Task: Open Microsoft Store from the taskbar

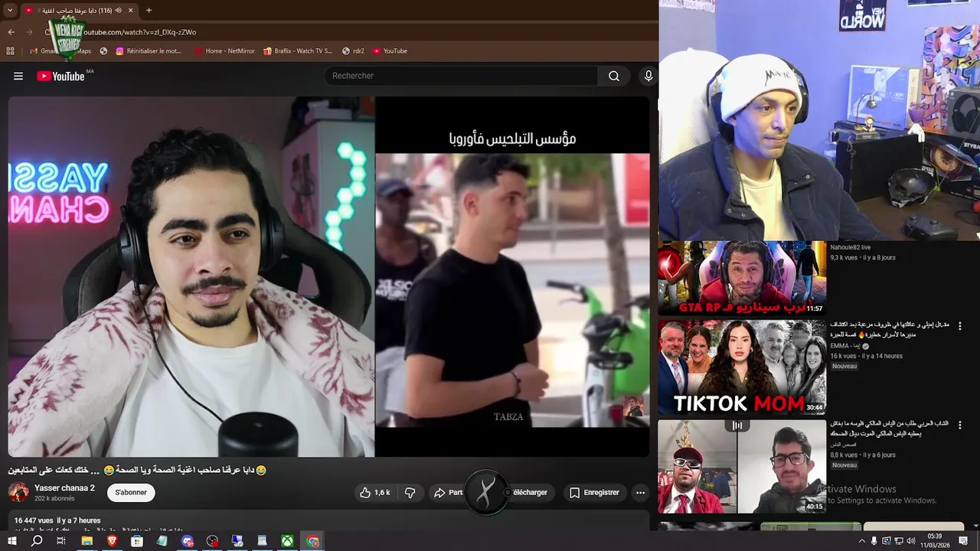Action: click(x=137, y=541)
